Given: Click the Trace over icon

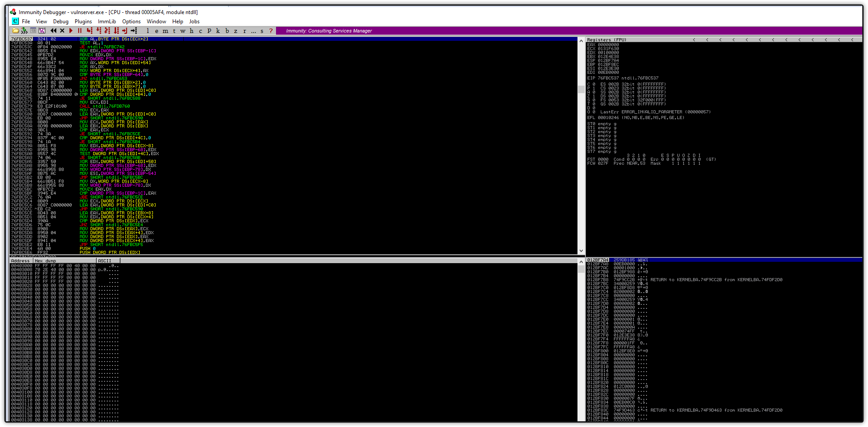Looking at the screenshot, I should tap(116, 31).
